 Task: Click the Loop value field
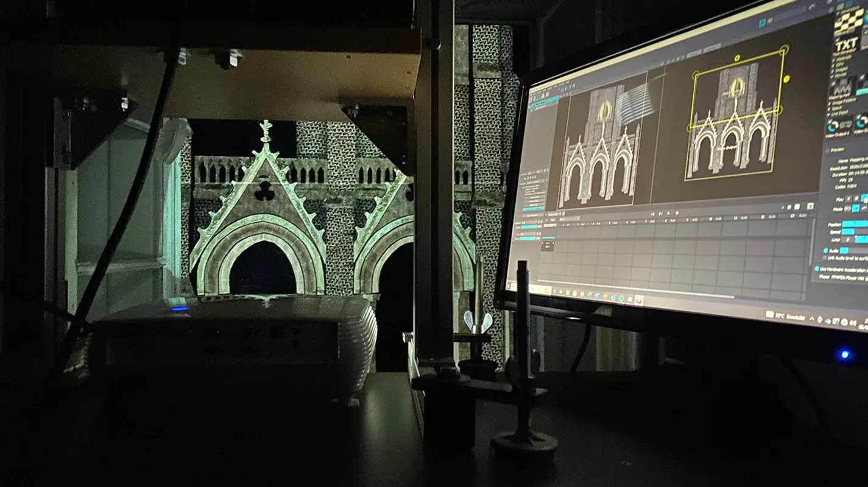tap(849, 239)
